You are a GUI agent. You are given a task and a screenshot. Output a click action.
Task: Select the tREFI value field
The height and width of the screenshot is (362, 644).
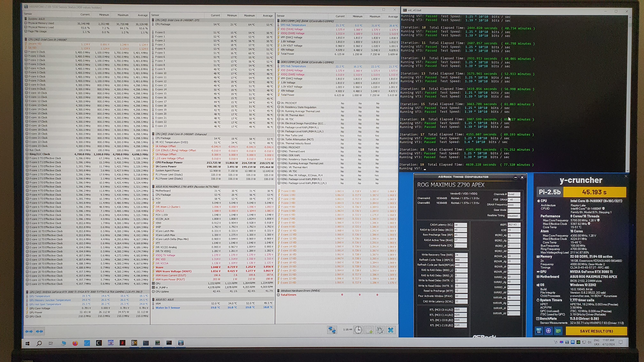[x=514, y=225]
